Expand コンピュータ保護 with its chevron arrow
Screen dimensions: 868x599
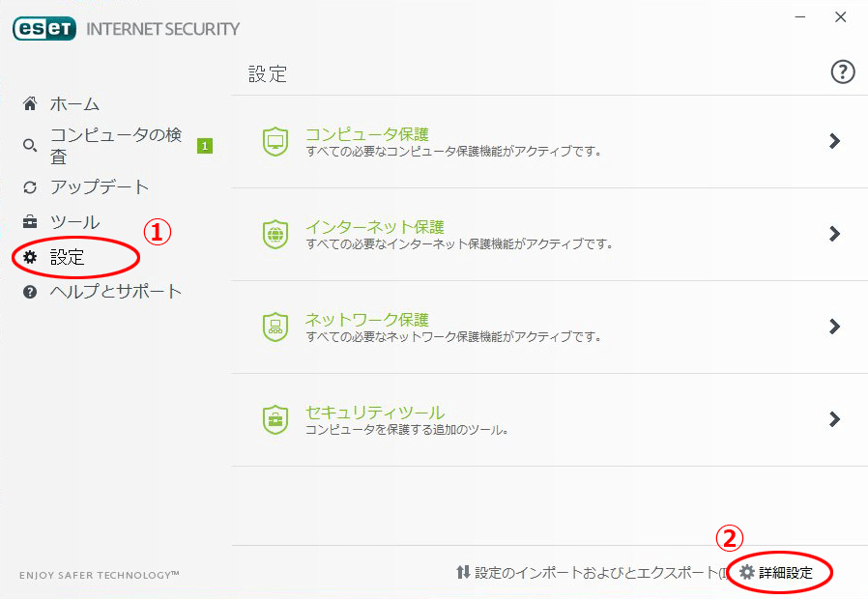click(835, 141)
